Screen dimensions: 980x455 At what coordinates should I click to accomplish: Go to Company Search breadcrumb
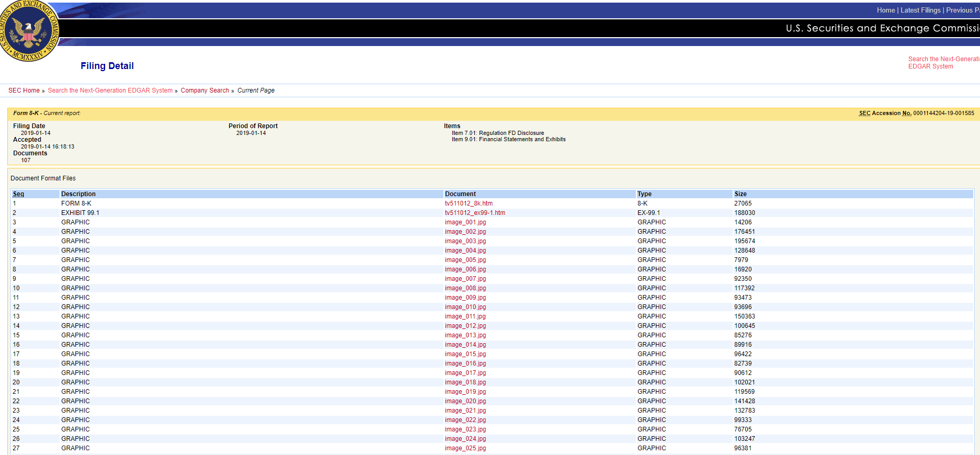coord(205,90)
